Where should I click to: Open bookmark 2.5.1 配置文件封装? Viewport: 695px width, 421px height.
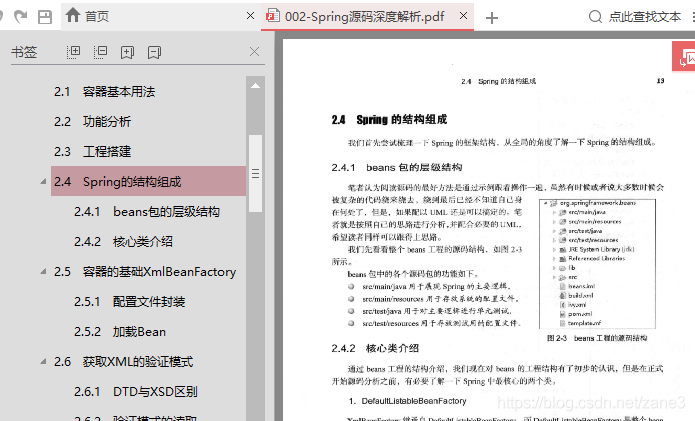129,302
